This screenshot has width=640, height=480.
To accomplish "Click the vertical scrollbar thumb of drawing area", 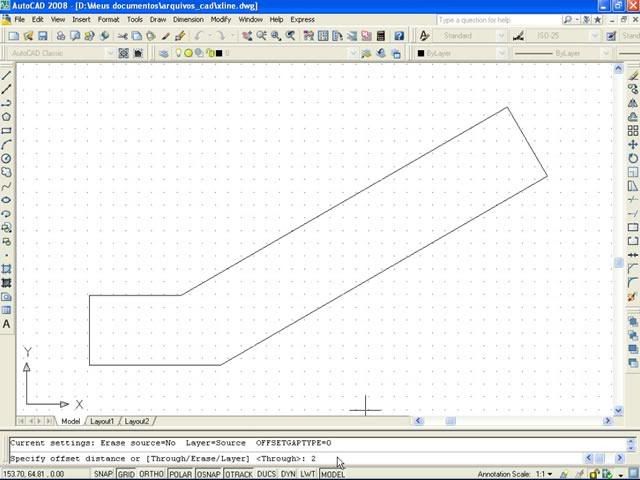I will point(618,262).
